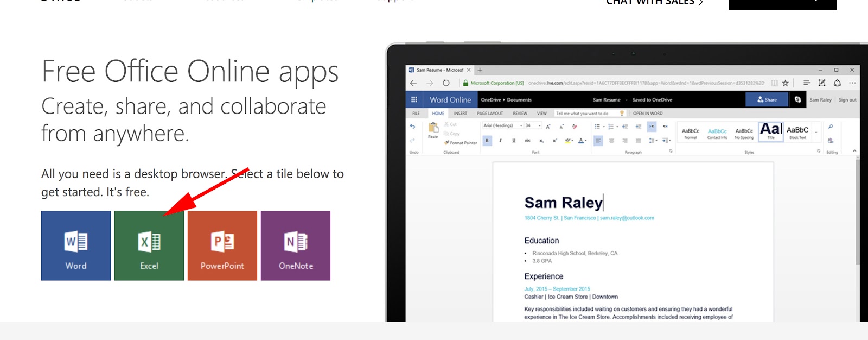Set paragraph alignment to center
Screen dimensions: 868x340
tap(611, 141)
